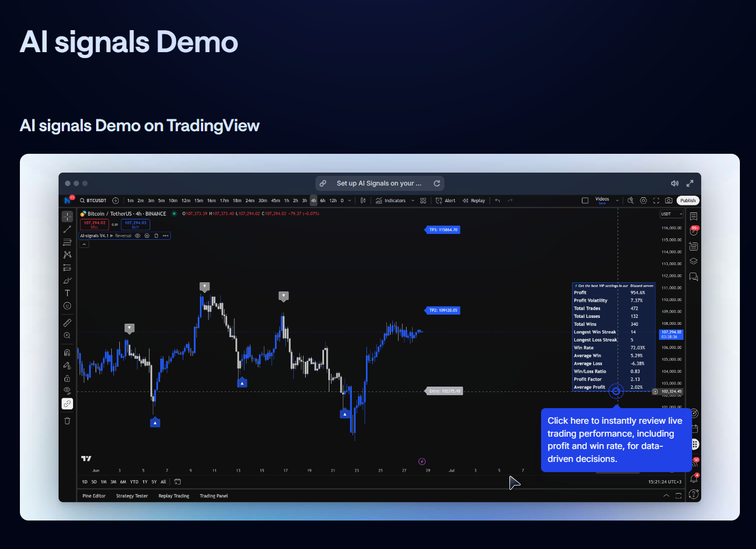Take a chart snapshot with the camera icon
Screen dimensions: 756x549
pos(669,200)
